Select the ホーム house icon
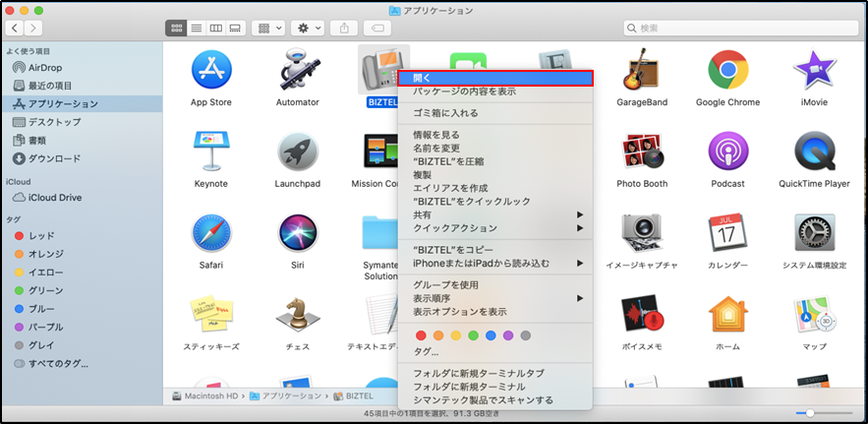 pyautogui.click(x=728, y=314)
